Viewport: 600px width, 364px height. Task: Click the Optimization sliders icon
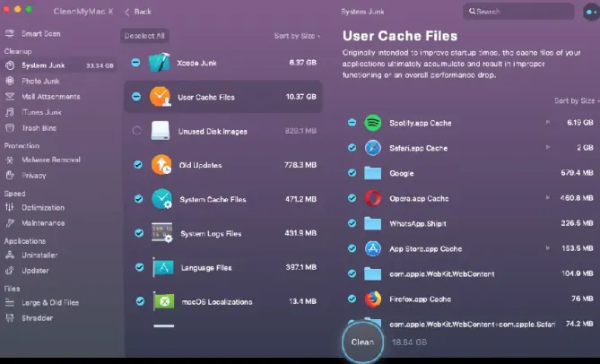(10, 208)
